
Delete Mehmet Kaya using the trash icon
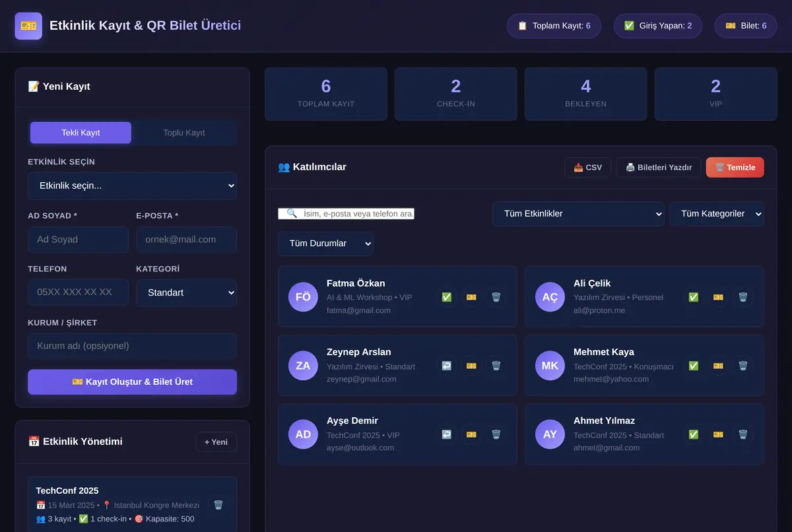[743, 366]
